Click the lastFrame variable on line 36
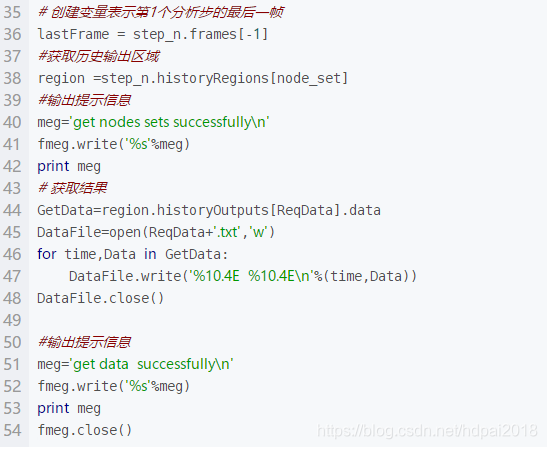 pyautogui.click(x=73, y=34)
